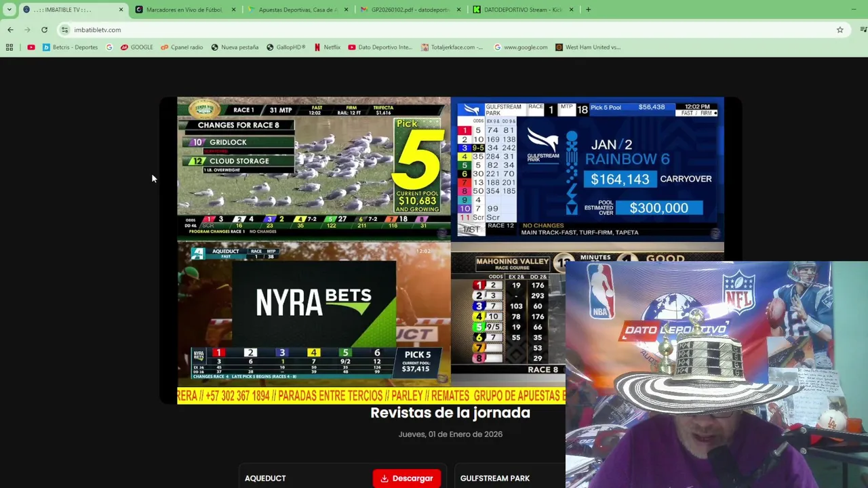Click the AQUEDUCT label
This screenshot has width=868, height=488.
pyautogui.click(x=265, y=479)
